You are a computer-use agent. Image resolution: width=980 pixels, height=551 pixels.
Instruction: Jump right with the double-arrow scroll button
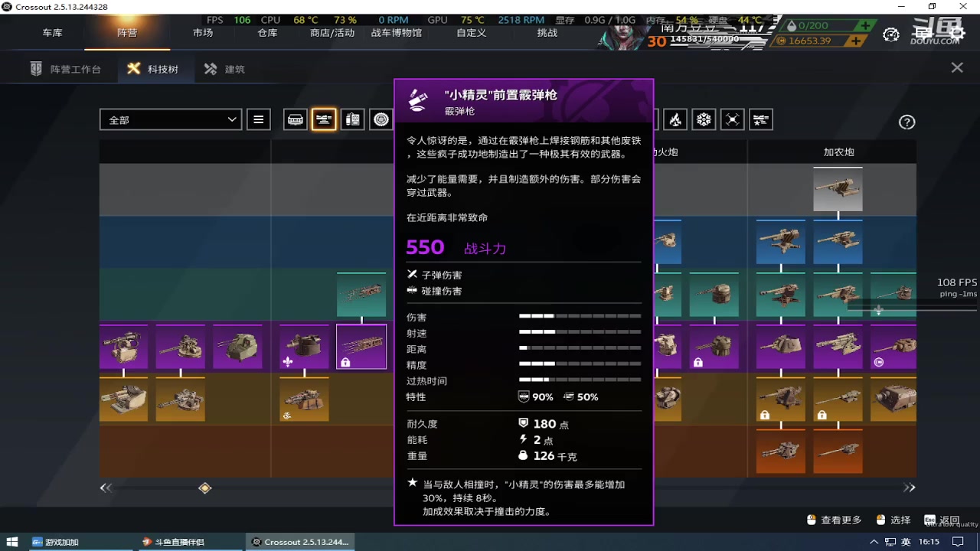[909, 487]
